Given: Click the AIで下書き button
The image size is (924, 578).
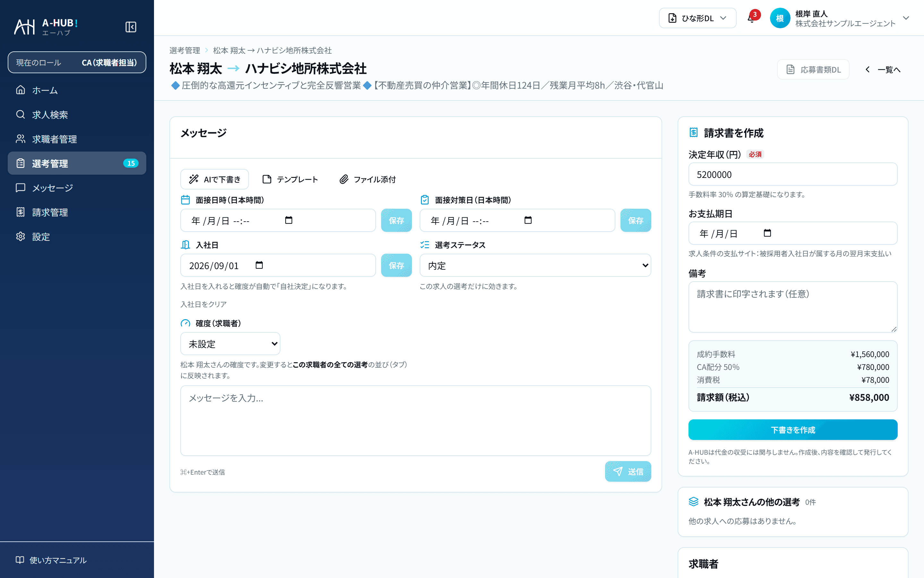Looking at the screenshot, I should click(x=215, y=179).
